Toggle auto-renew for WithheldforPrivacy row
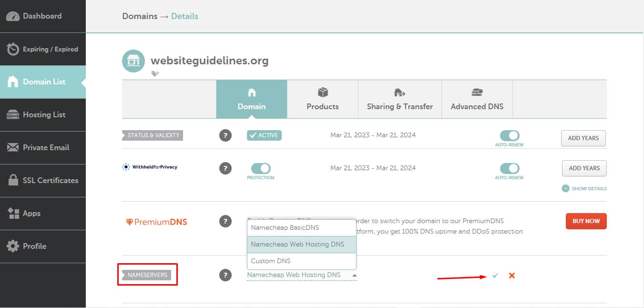Viewport: 644px width, 308px height. [x=509, y=168]
